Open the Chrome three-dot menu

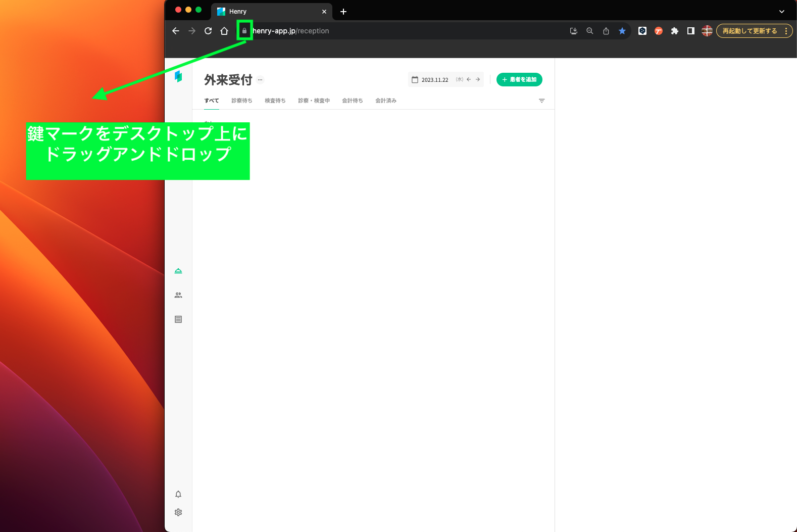(x=786, y=31)
